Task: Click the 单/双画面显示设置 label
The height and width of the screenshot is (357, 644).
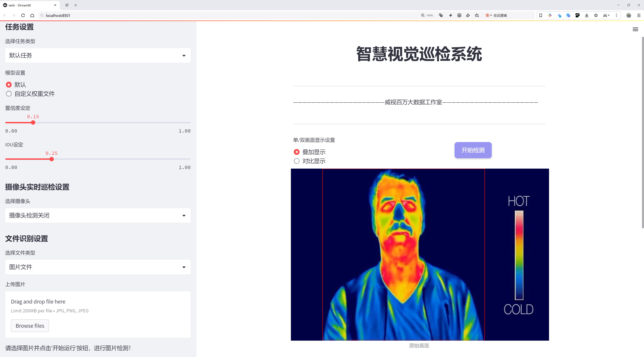Action: (314, 140)
